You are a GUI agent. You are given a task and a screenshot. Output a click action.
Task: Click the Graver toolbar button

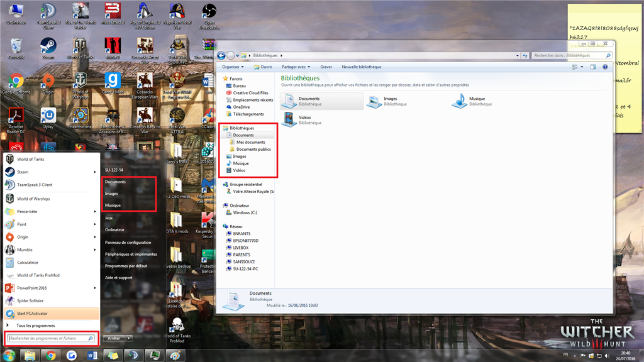click(x=326, y=67)
